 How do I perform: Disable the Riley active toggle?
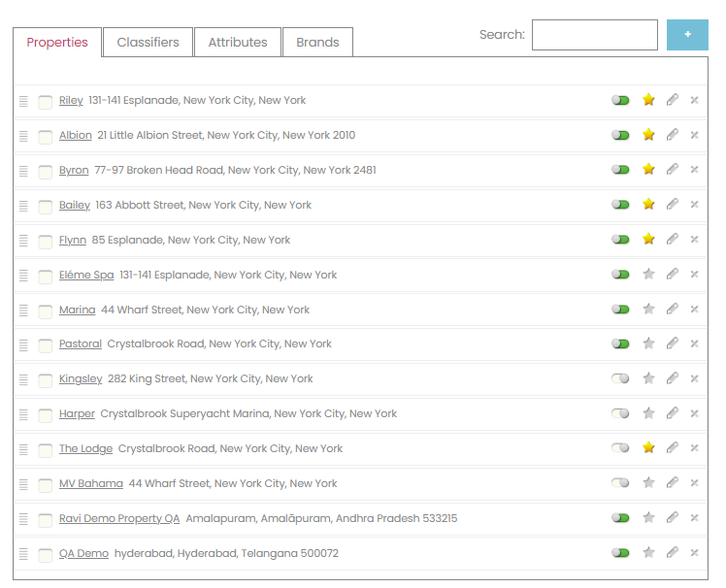point(620,100)
